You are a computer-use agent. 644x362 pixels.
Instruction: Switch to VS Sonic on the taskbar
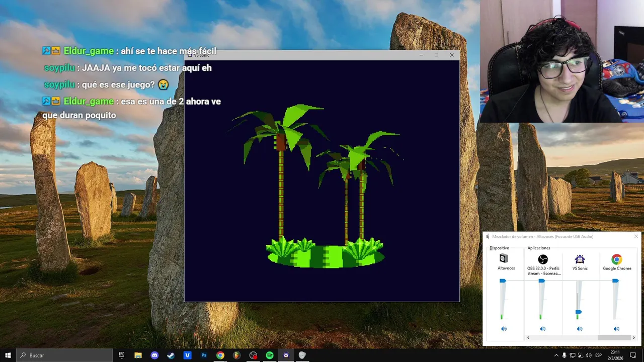point(286,355)
